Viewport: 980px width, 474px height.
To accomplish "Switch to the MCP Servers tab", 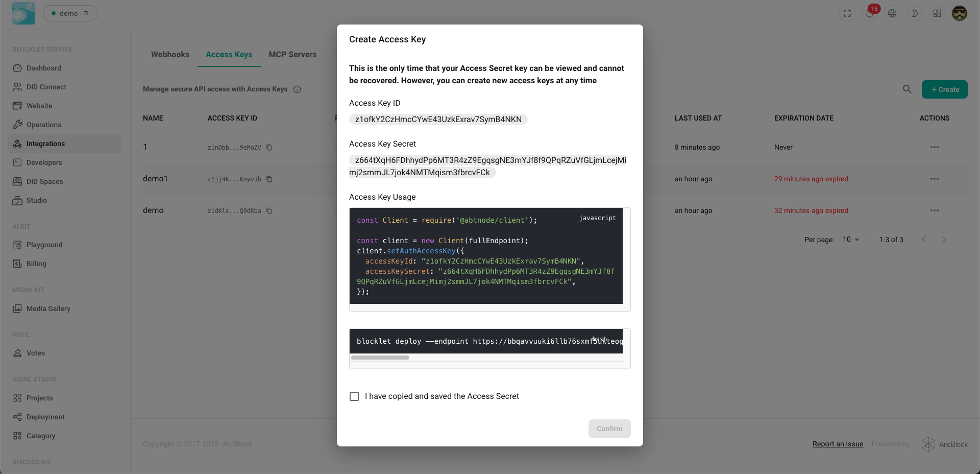I will coord(292,55).
